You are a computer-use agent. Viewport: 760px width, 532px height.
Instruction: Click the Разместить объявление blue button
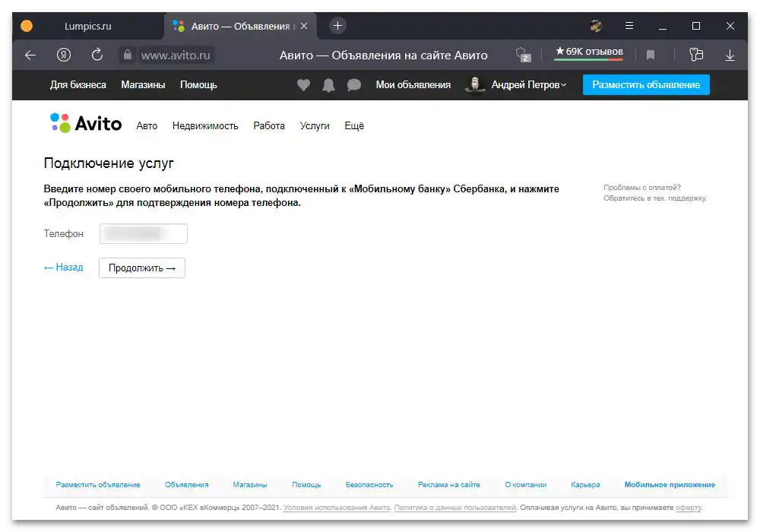(x=646, y=85)
